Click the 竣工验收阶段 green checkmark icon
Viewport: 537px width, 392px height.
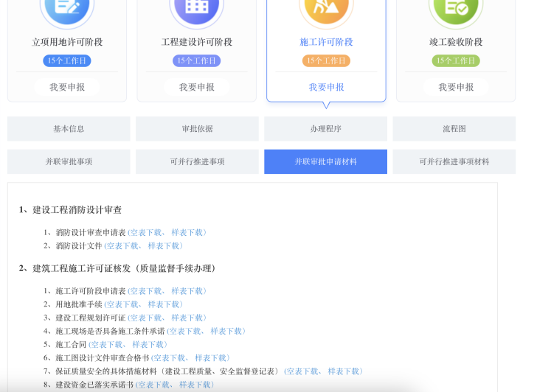(x=456, y=9)
